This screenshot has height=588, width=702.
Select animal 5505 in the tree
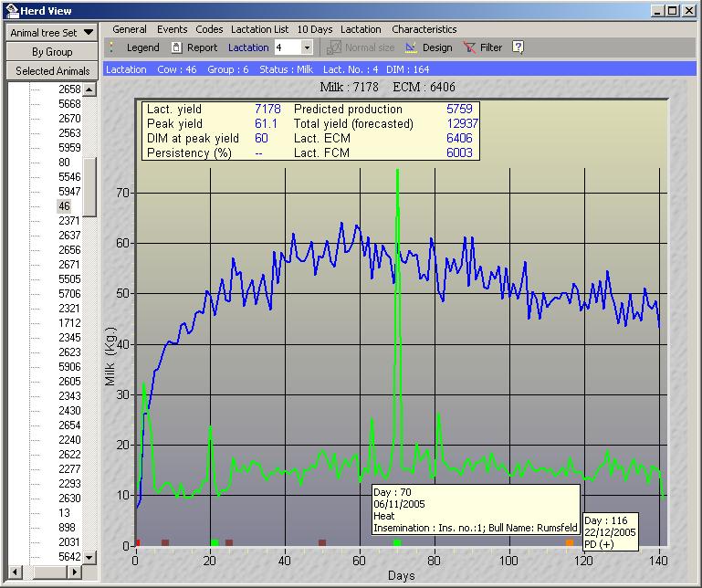pos(69,279)
